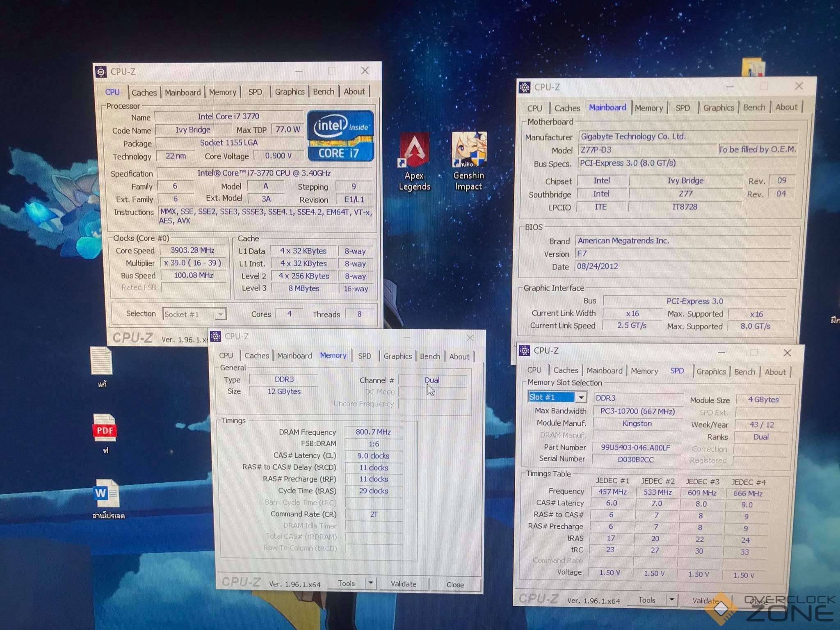840x630 pixels.
Task: Expand the Slot #1 memory slot dropdown
Action: [581, 397]
